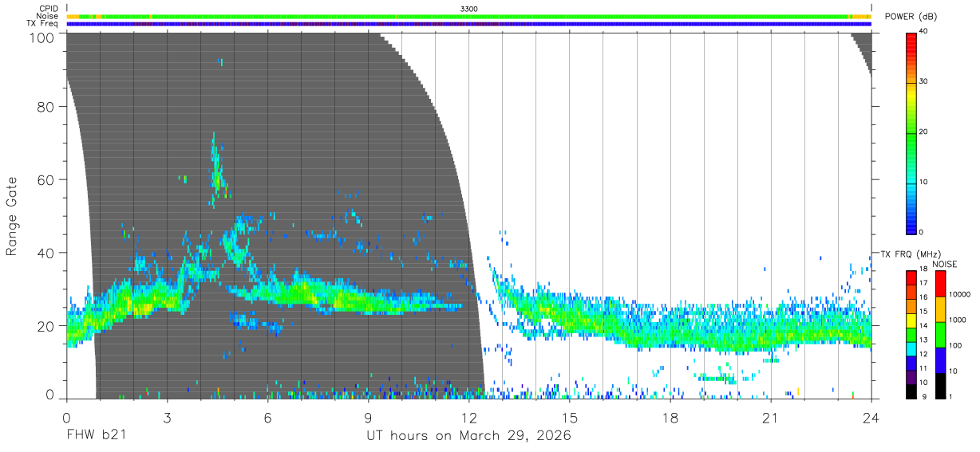Click the '100' range gate tick label
The height and width of the screenshot is (452, 980).
pos(41,37)
